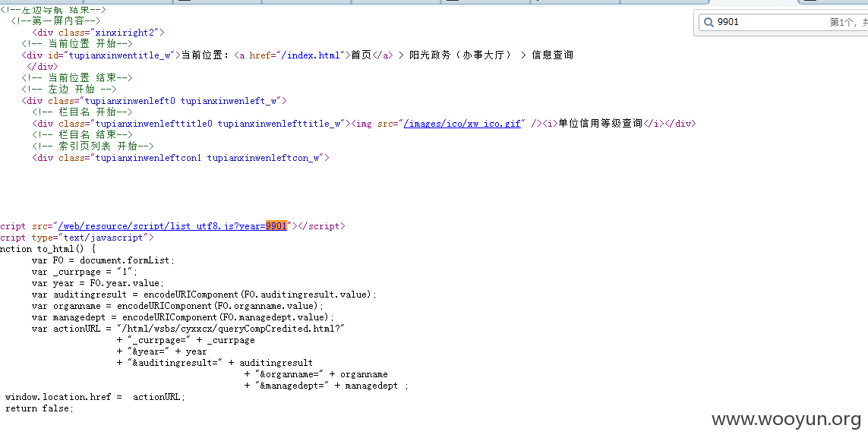868x441 pixels.
Task: Click the queryCompCredited.html actionURL string
Action: 231,329
